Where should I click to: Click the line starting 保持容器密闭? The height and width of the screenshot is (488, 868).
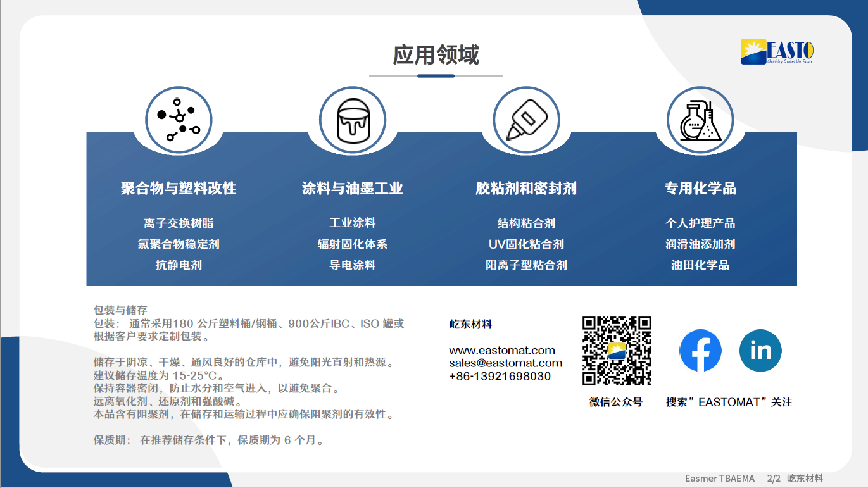click(x=218, y=389)
